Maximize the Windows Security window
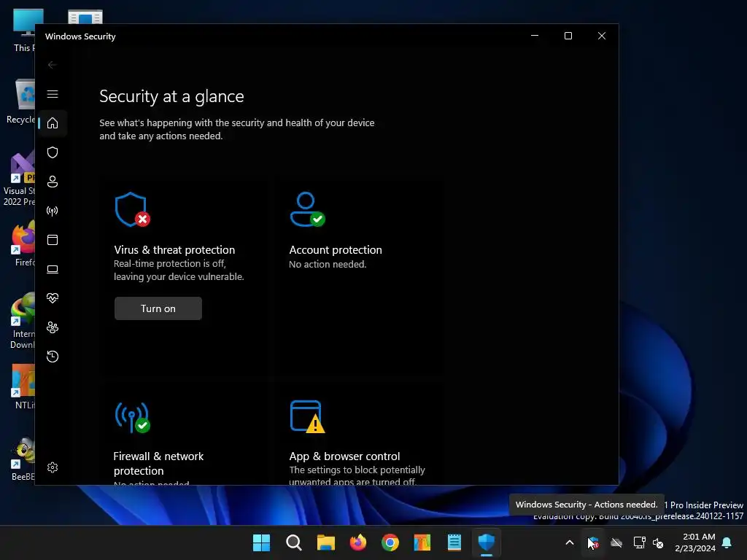This screenshot has height=560, width=747. coord(568,36)
